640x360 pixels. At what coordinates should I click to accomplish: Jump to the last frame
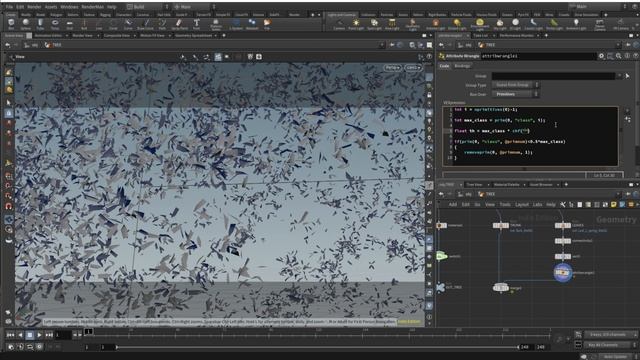[49, 335]
